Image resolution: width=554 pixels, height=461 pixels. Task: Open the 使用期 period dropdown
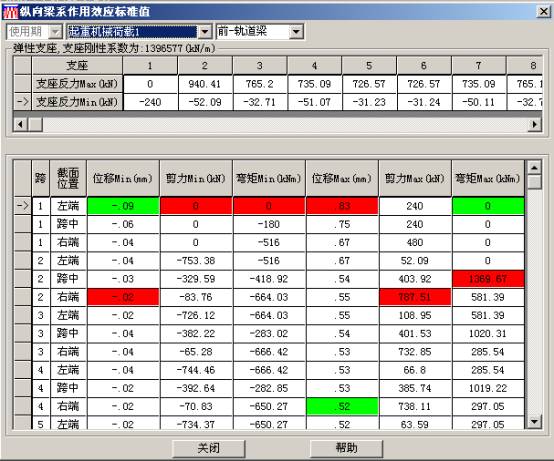click(55, 32)
